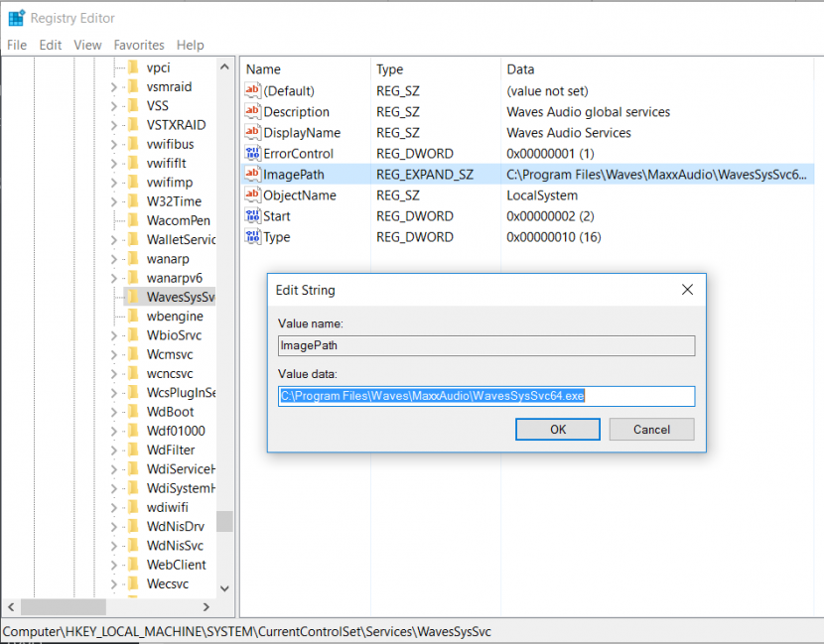Click the string icon next to Description
The height and width of the screenshot is (644, 824).
click(x=251, y=111)
